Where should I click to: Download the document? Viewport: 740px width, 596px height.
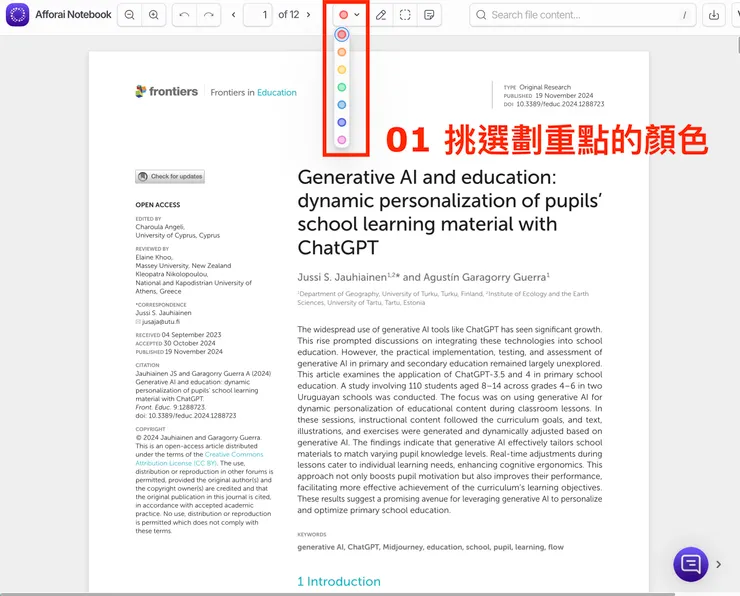coord(714,15)
